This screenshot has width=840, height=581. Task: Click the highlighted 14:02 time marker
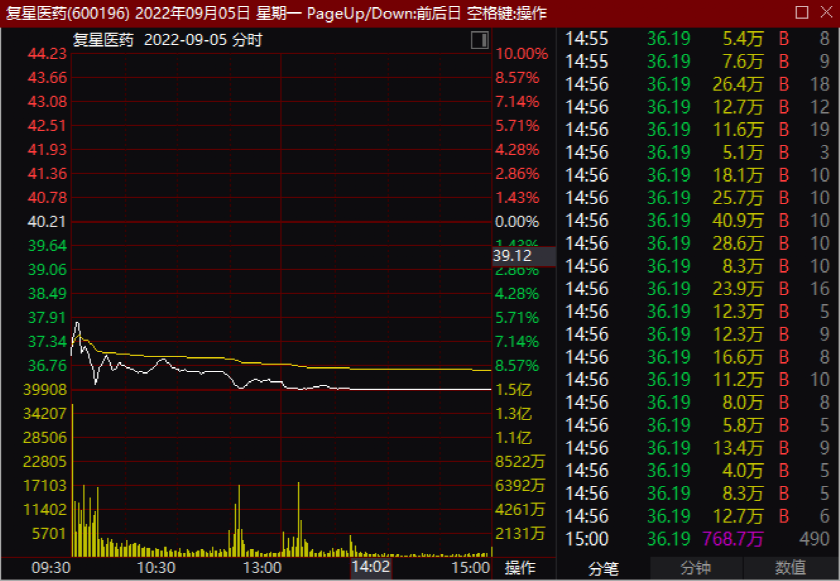tap(370, 568)
